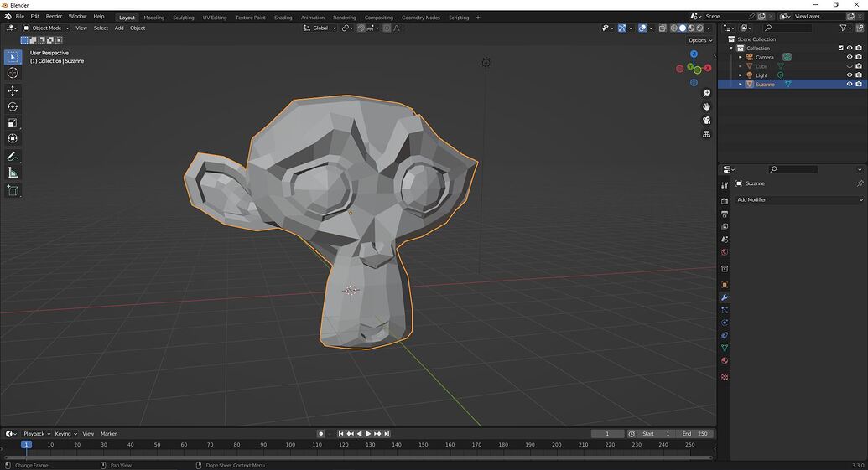Hide Suzanne via its eye icon

point(850,84)
